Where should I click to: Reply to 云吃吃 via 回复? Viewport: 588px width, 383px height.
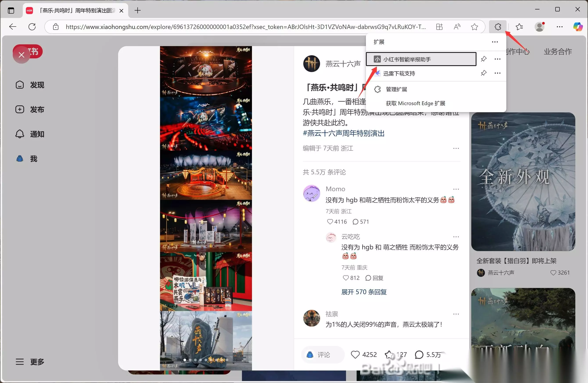[374, 278]
